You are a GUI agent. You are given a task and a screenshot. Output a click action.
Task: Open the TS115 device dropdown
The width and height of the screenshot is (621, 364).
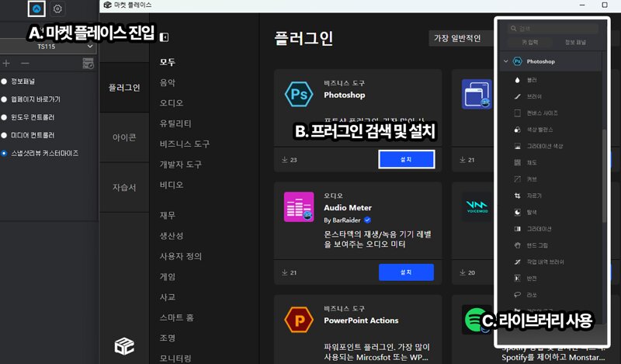click(47, 47)
